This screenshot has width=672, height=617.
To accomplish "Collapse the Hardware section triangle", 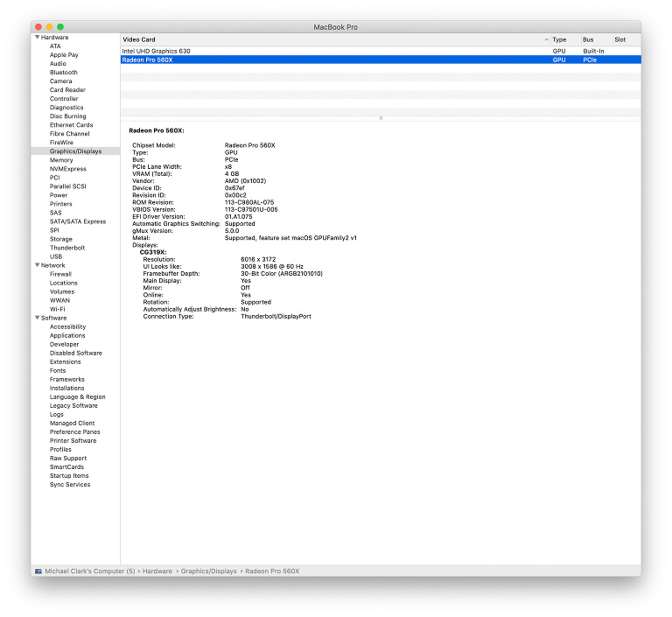I will (38, 38).
